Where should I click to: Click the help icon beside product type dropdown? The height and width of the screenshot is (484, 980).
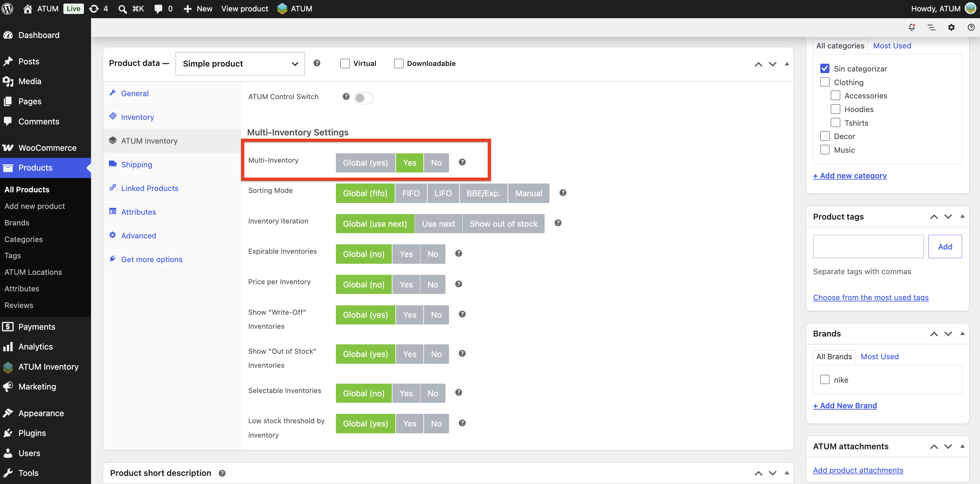(316, 63)
